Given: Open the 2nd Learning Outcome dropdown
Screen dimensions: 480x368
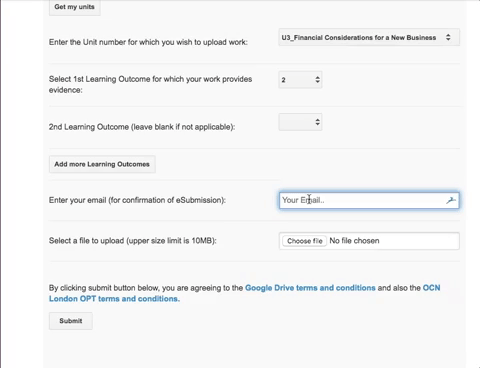Looking at the screenshot, I should click(300, 122).
